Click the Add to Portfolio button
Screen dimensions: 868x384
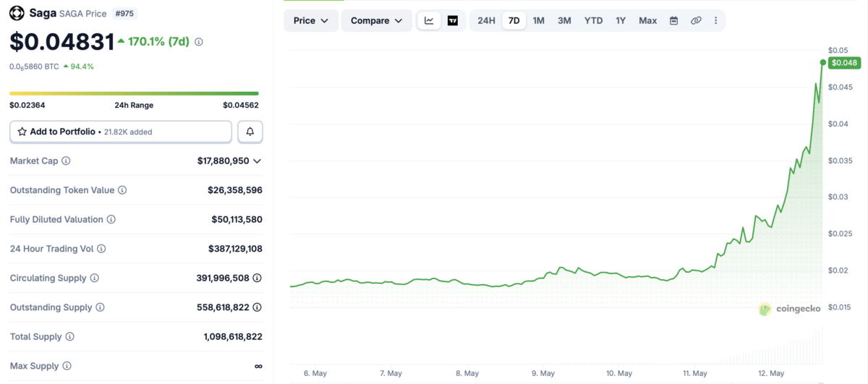(121, 132)
